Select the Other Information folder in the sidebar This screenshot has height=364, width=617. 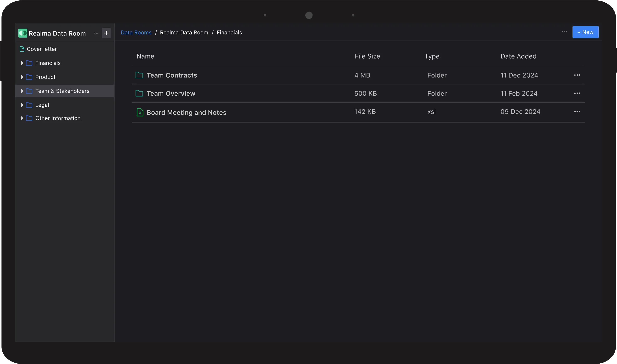(x=58, y=118)
